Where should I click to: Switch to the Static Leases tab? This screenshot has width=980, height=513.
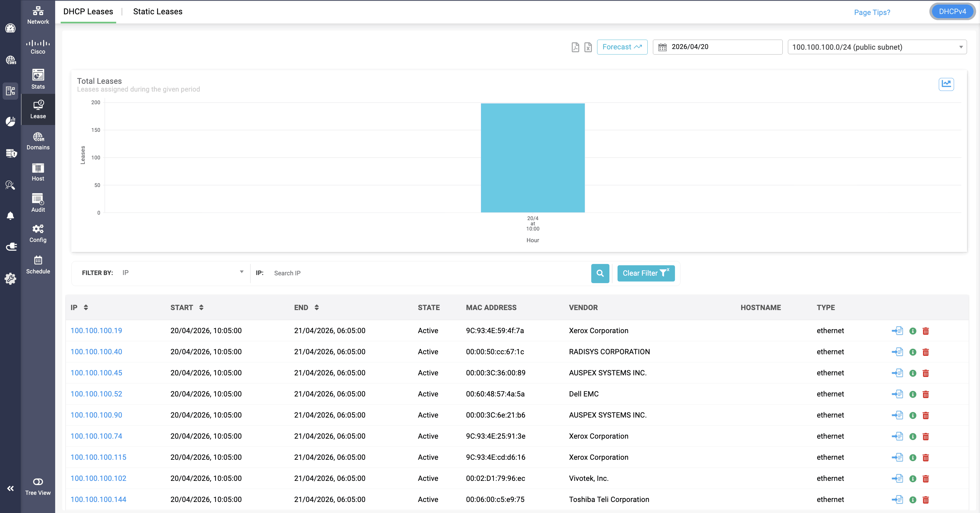157,12
